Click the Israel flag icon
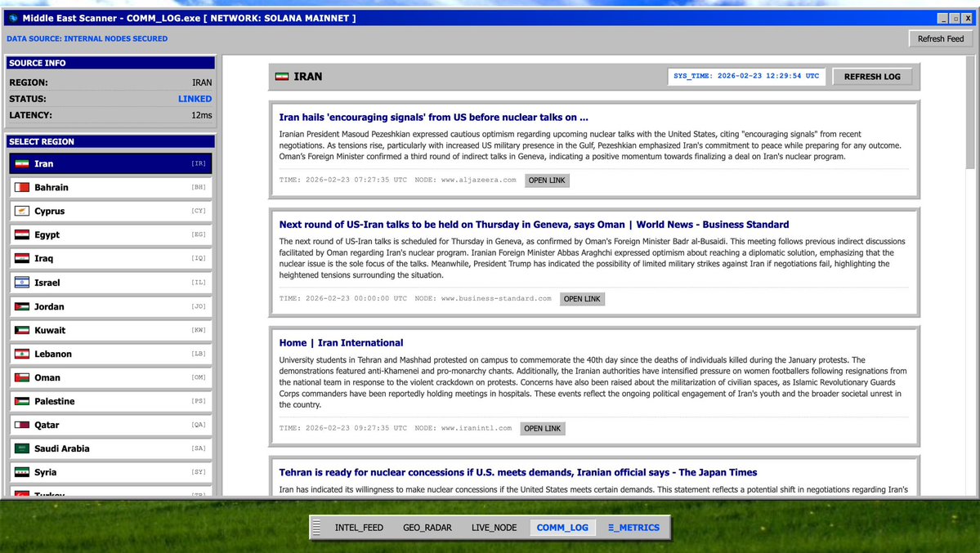 click(x=22, y=283)
